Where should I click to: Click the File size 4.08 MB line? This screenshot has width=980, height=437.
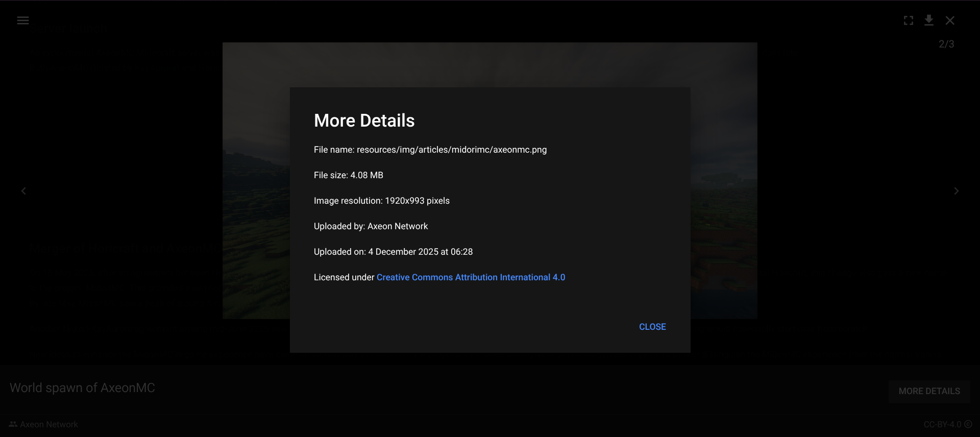(x=349, y=175)
